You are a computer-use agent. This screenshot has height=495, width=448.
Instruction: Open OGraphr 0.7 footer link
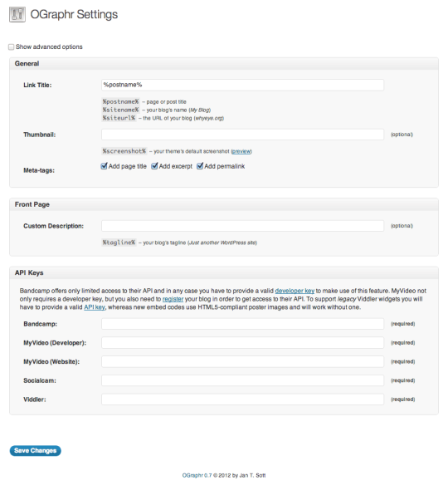tap(197, 475)
